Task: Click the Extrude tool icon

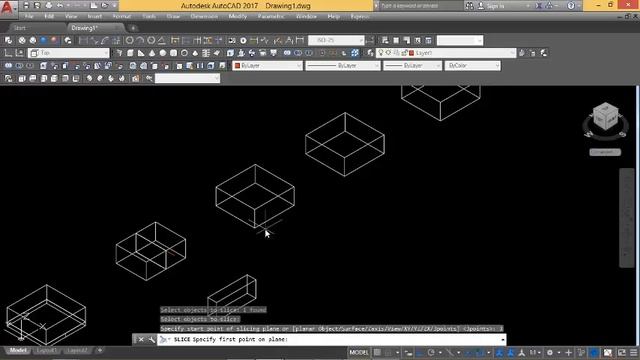Action: [x=230, y=53]
